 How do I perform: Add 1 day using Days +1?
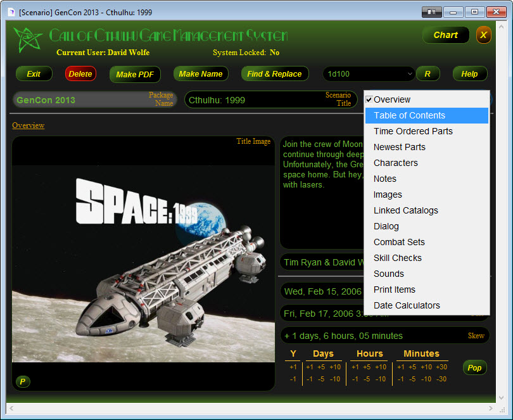pyautogui.click(x=310, y=367)
